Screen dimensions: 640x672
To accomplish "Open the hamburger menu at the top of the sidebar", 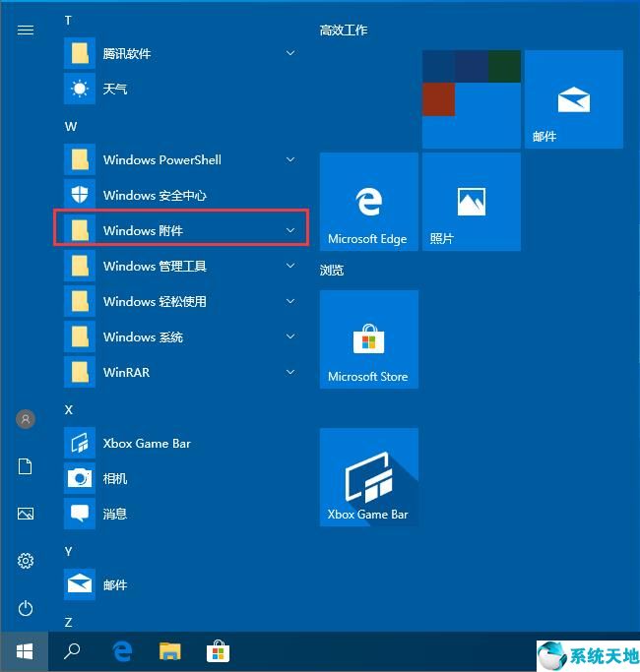I will (x=26, y=30).
